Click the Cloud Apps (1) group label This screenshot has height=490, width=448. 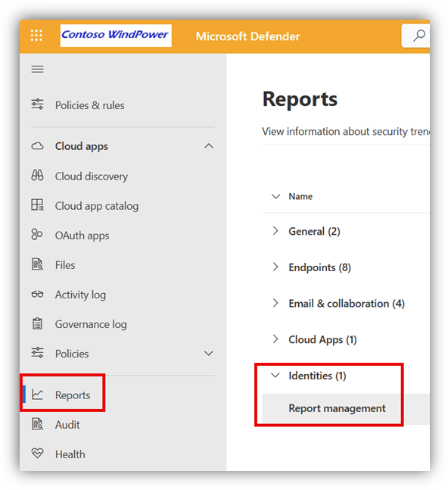point(322,340)
